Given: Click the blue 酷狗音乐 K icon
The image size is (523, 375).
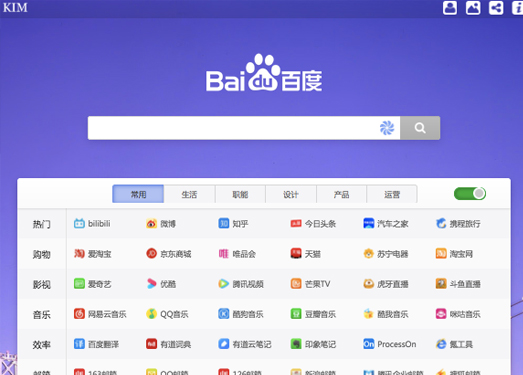Looking at the screenshot, I should pos(223,314).
